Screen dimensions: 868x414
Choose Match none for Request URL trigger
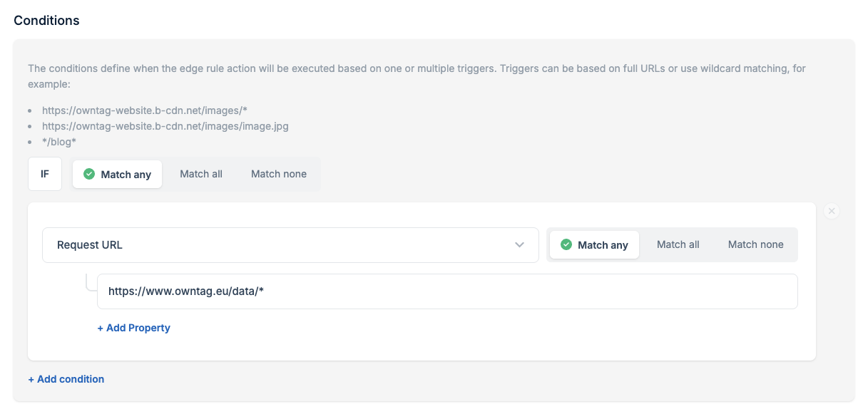pyautogui.click(x=755, y=244)
